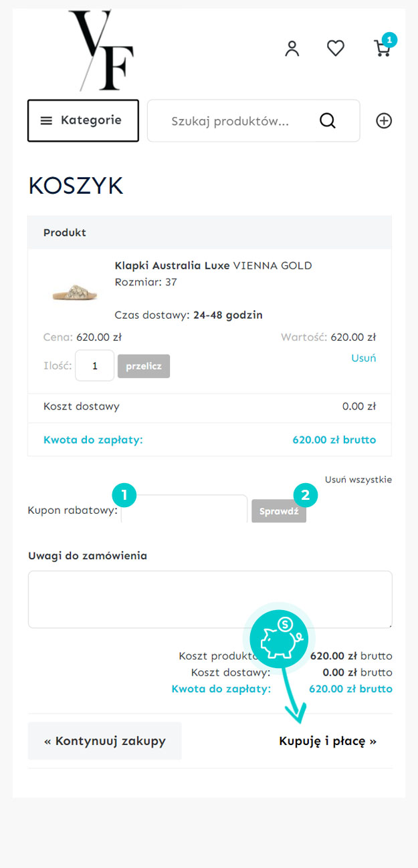Open the Klapki sandal product thumbnail

[x=74, y=292]
